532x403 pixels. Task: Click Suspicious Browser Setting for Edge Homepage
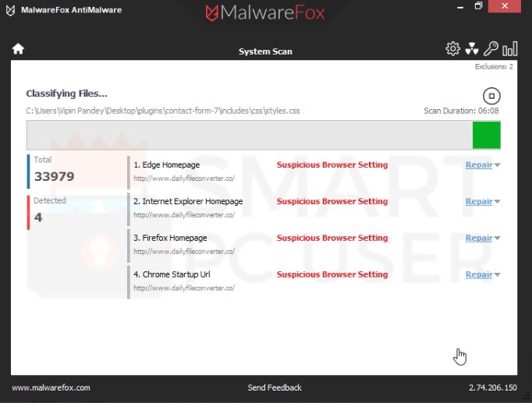pos(332,164)
